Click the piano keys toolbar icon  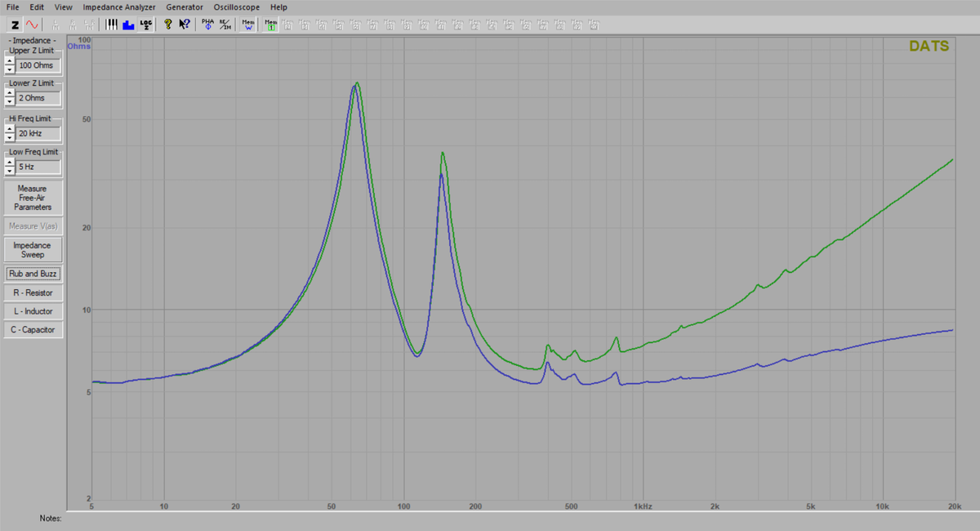112,25
